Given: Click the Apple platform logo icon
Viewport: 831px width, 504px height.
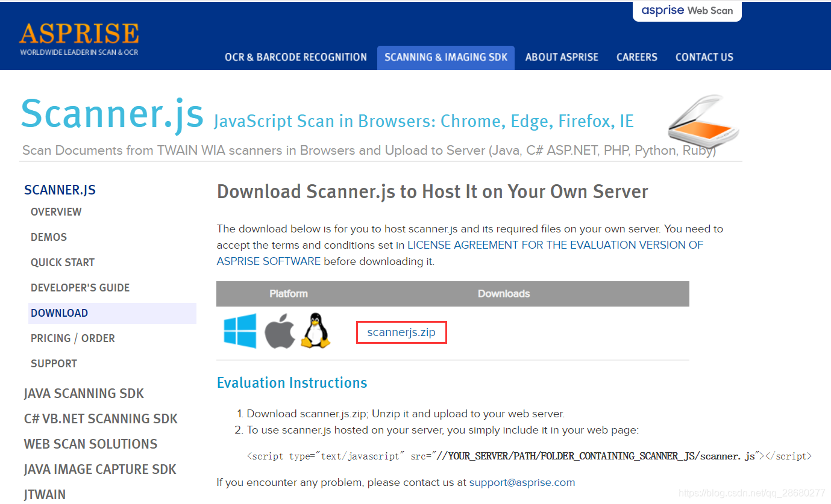Looking at the screenshot, I should pyautogui.click(x=280, y=331).
